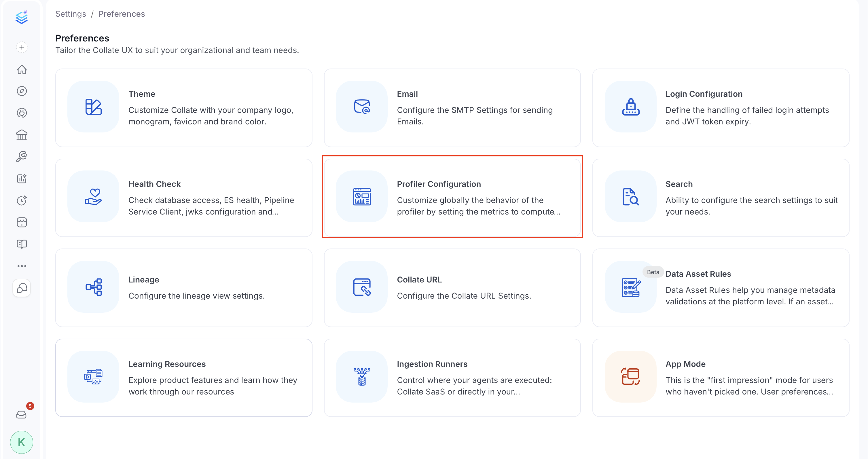Go to Home via the house icon
This screenshot has height=459, width=868.
[22, 69]
